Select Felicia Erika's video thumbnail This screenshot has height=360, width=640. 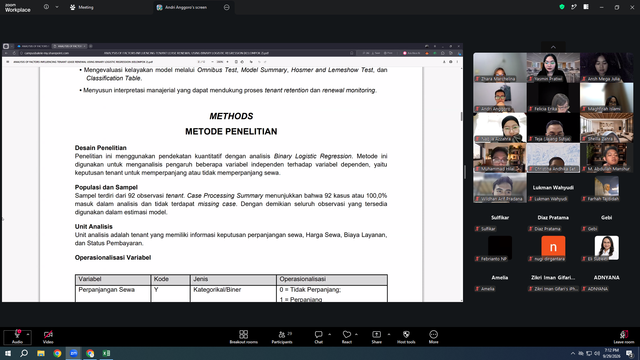553,97
